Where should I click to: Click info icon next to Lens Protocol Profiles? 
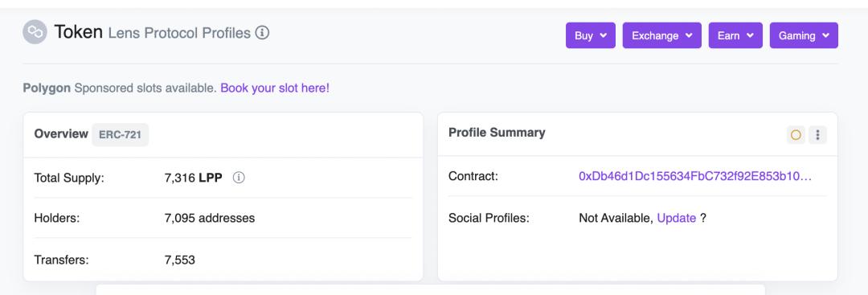(262, 33)
